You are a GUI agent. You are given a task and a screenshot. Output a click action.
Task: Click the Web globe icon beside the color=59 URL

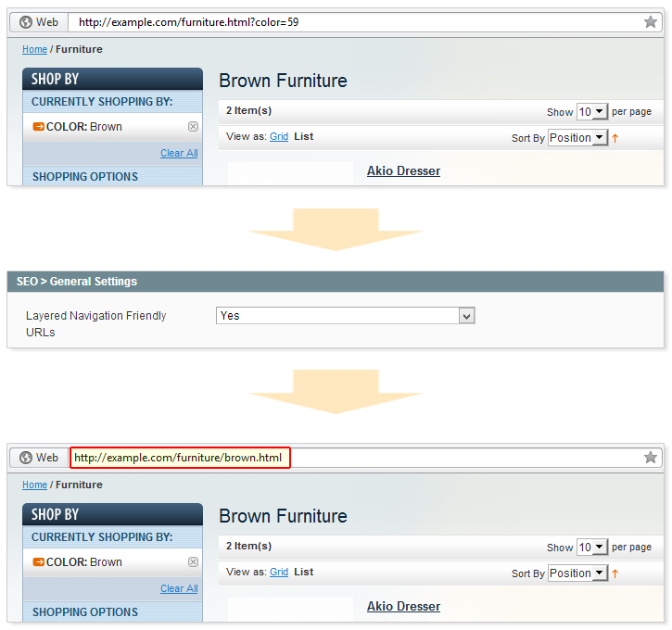tap(26, 22)
